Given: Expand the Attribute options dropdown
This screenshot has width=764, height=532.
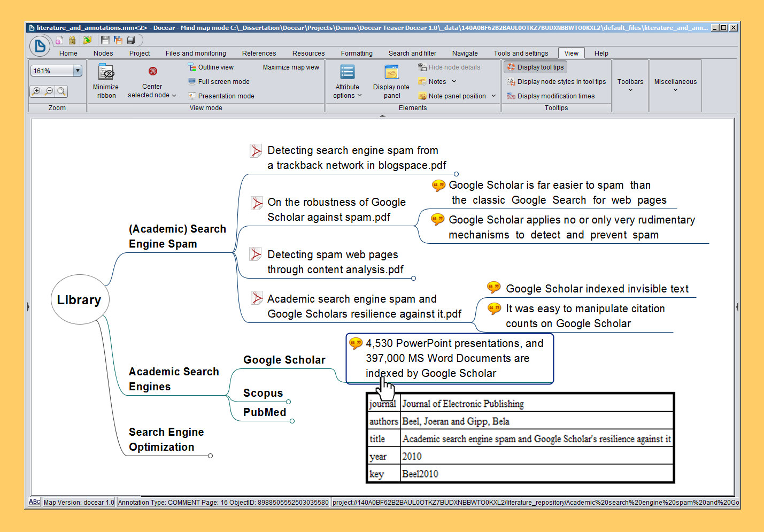Looking at the screenshot, I should pos(348,91).
